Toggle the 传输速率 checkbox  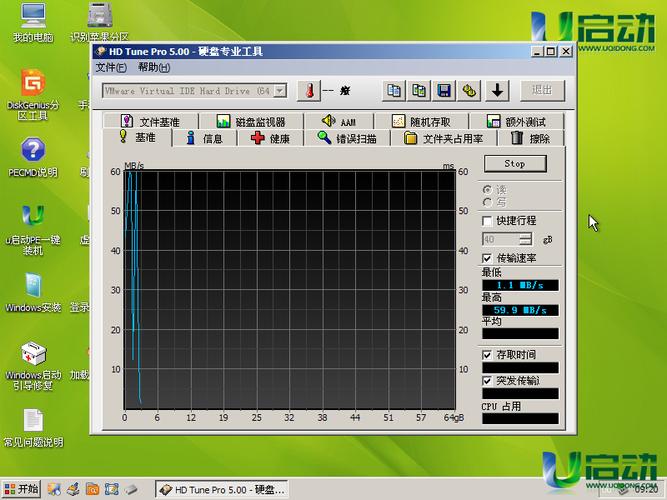487,258
